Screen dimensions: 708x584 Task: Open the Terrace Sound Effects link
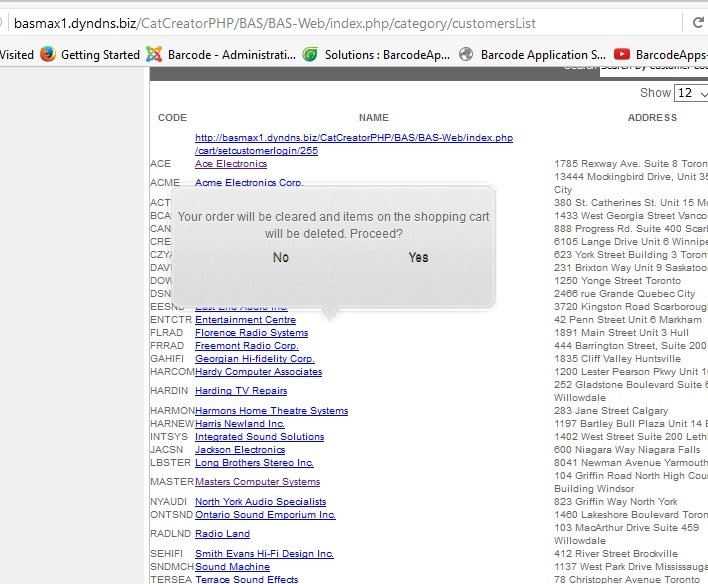pos(247,579)
